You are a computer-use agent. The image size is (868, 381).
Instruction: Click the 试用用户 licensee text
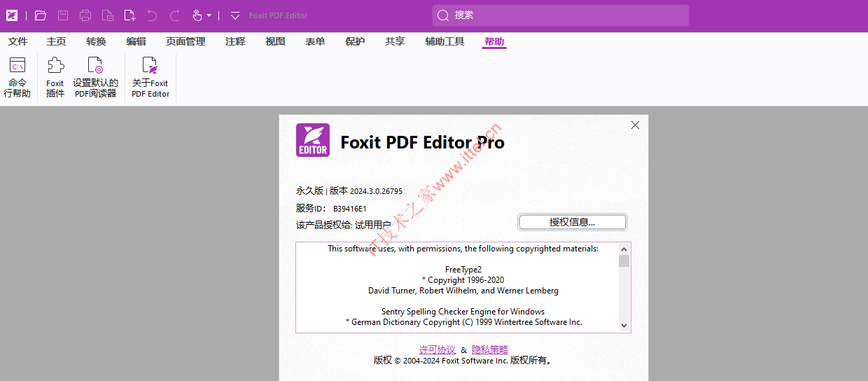pyautogui.click(x=373, y=225)
